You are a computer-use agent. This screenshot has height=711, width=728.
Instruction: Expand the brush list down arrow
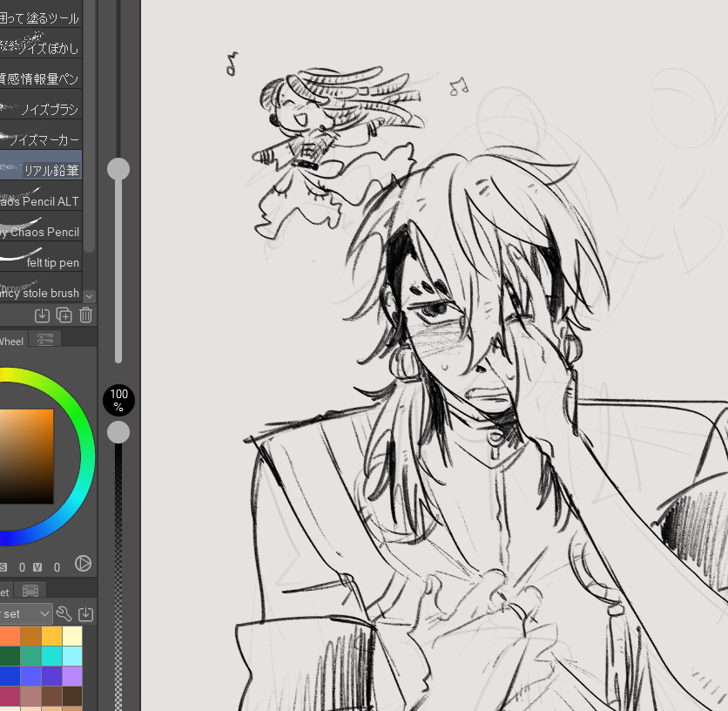(89, 296)
